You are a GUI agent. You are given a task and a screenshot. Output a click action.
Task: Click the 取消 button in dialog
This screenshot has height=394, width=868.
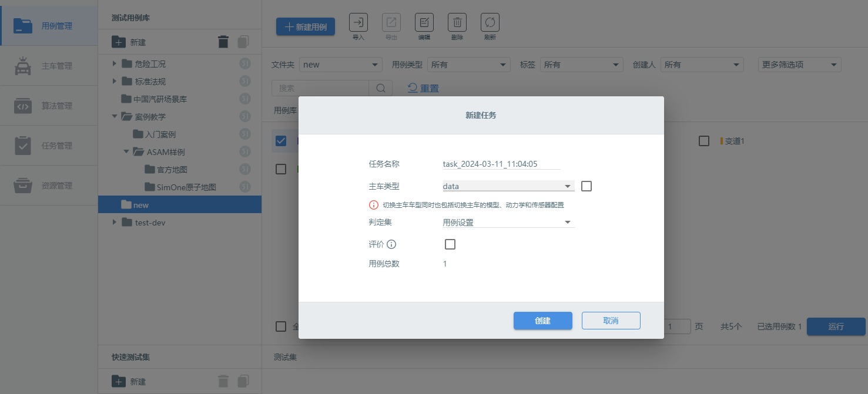point(611,321)
